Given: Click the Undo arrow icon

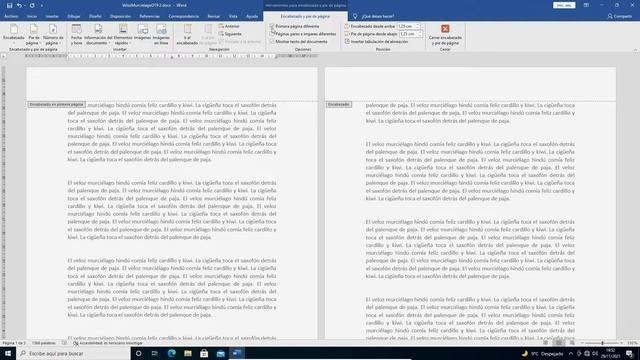Looking at the screenshot, I should [x=19, y=5].
